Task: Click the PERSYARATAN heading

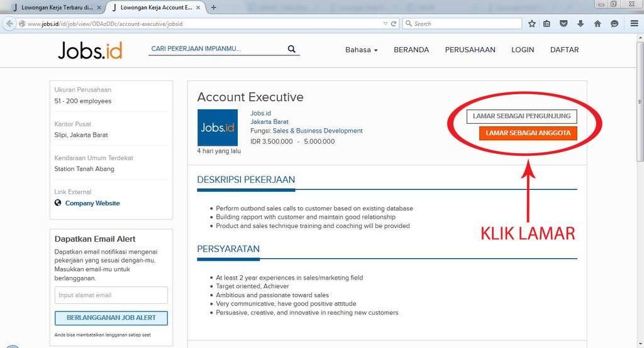Action: coord(228,249)
